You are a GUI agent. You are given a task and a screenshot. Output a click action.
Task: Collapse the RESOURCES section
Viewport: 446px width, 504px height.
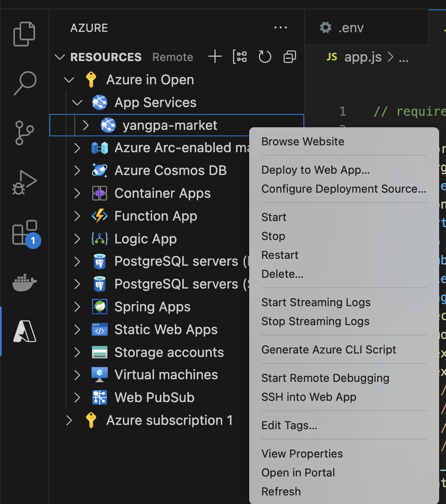click(60, 57)
